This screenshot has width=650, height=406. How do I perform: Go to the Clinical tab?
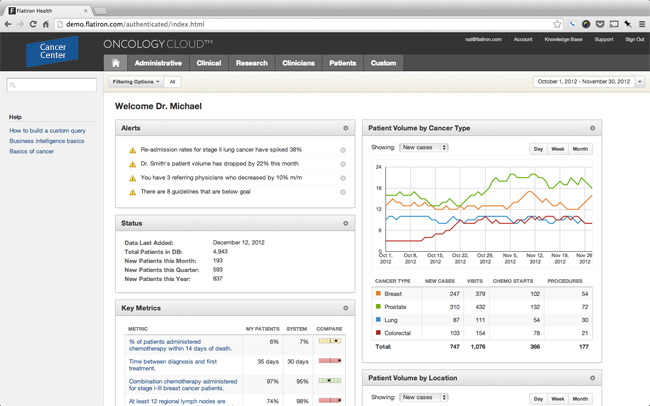[209, 63]
